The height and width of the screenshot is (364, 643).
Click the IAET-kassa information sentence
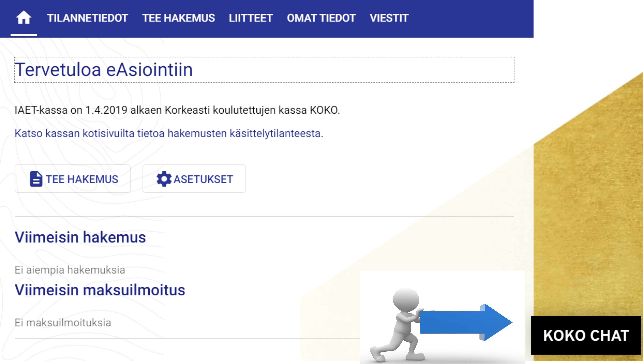(x=177, y=110)
